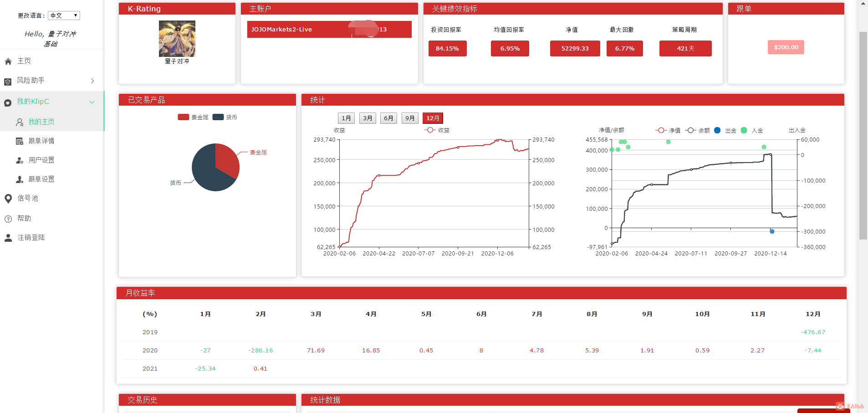Click February 2020 value -286.16
The image size is (868, 413).
pyautogui.click(x=260, y=351)
